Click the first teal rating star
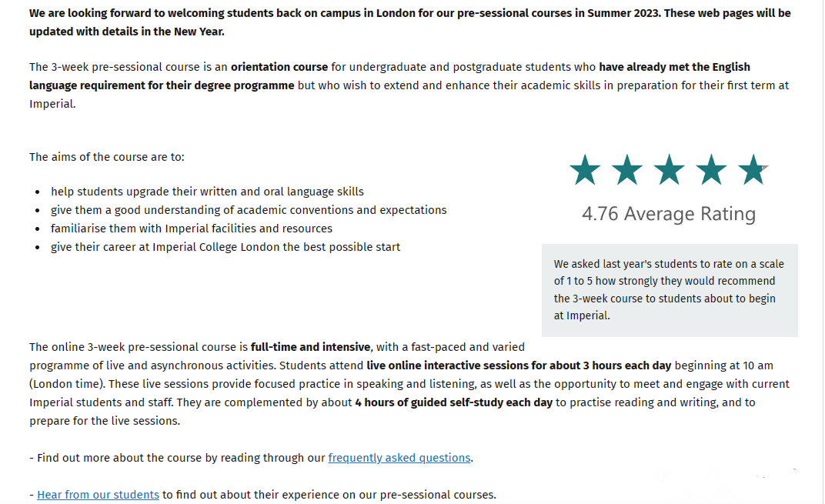 [585, 170]
